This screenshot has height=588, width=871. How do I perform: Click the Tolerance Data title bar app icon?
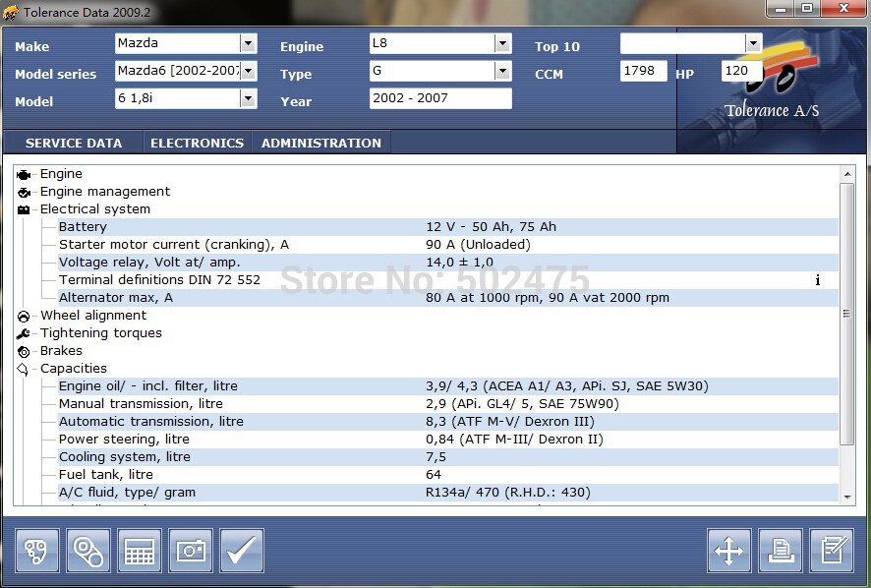[x=11, y=12]
